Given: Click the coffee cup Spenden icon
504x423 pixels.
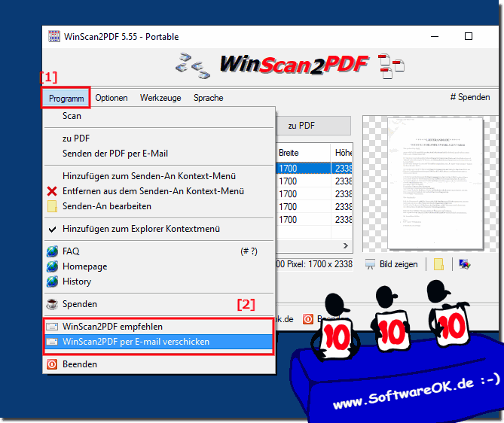Looking at the screenshot, I should (x=52, y=304).
